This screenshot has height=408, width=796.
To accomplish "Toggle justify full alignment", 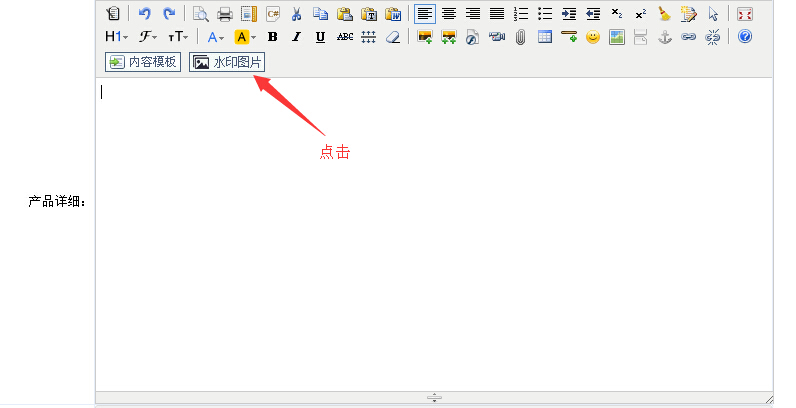I will (496, 14).
